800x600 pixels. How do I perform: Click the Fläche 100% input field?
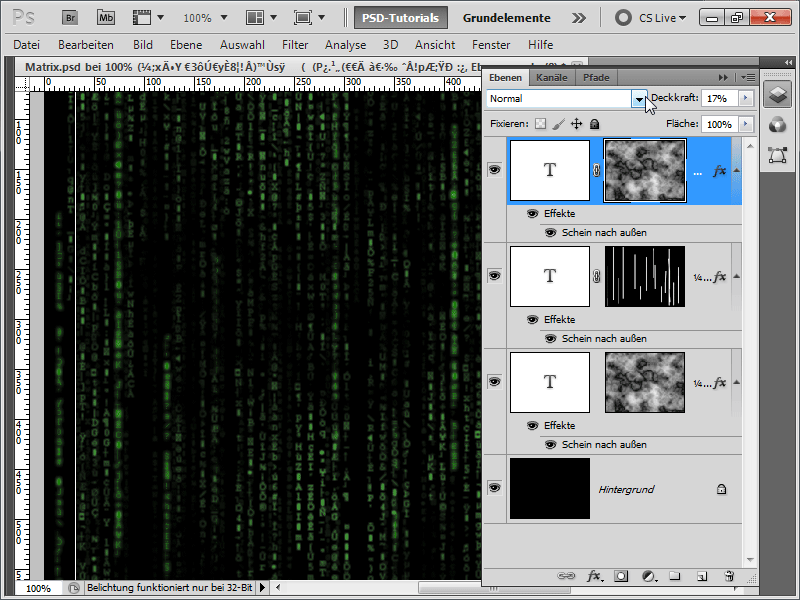[719, 124]
